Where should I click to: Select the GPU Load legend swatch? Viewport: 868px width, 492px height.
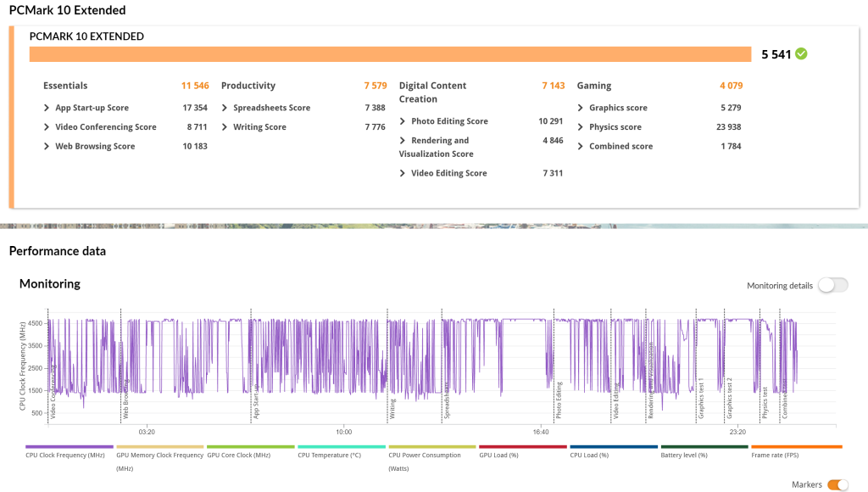pos(523,446)
